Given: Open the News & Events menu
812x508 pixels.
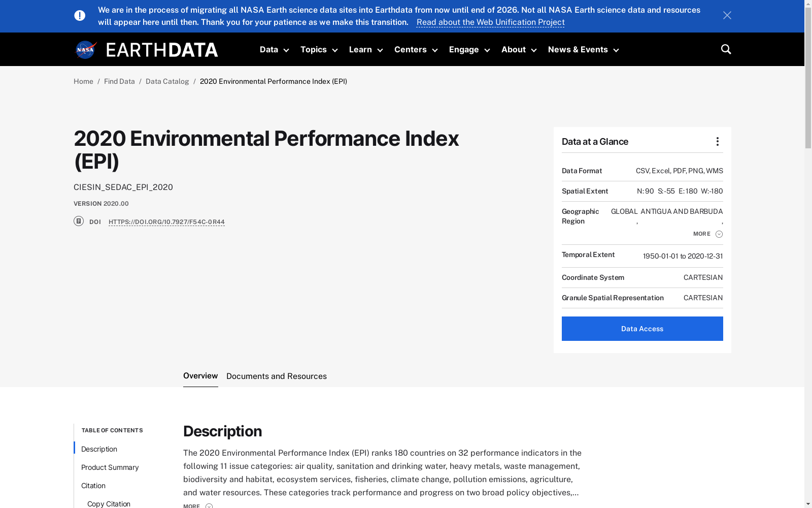Looking at the screenshot, I should tap(583, 50).
